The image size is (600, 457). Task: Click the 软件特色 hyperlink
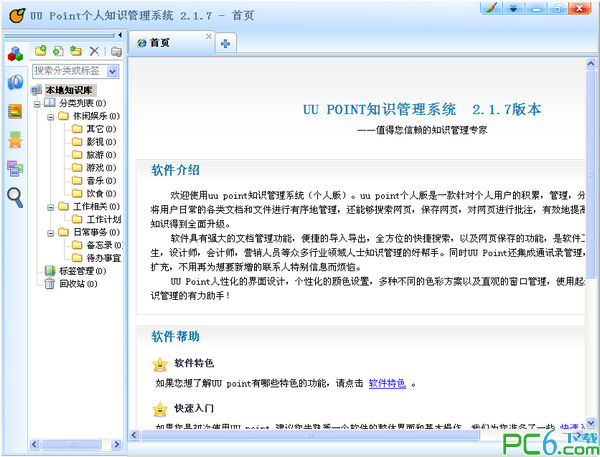point(387,384)
